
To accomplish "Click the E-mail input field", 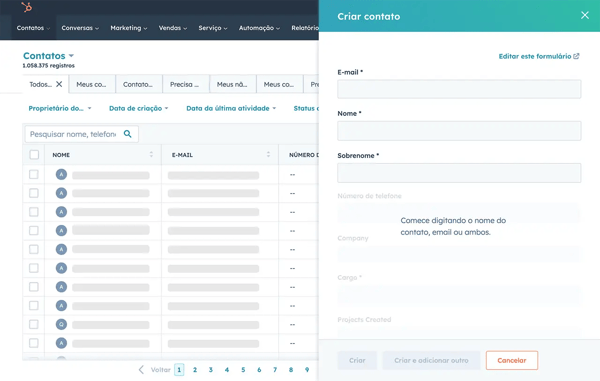I will [459, 89].
